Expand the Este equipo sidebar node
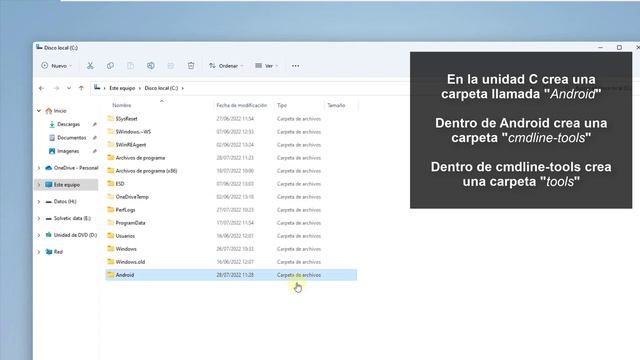The height and width of the screenshot is (360, 640). tap(39, 184)
